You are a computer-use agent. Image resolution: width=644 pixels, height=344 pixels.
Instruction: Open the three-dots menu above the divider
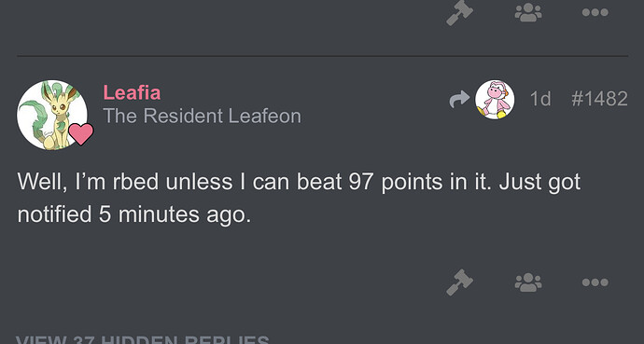coord(595,13)
